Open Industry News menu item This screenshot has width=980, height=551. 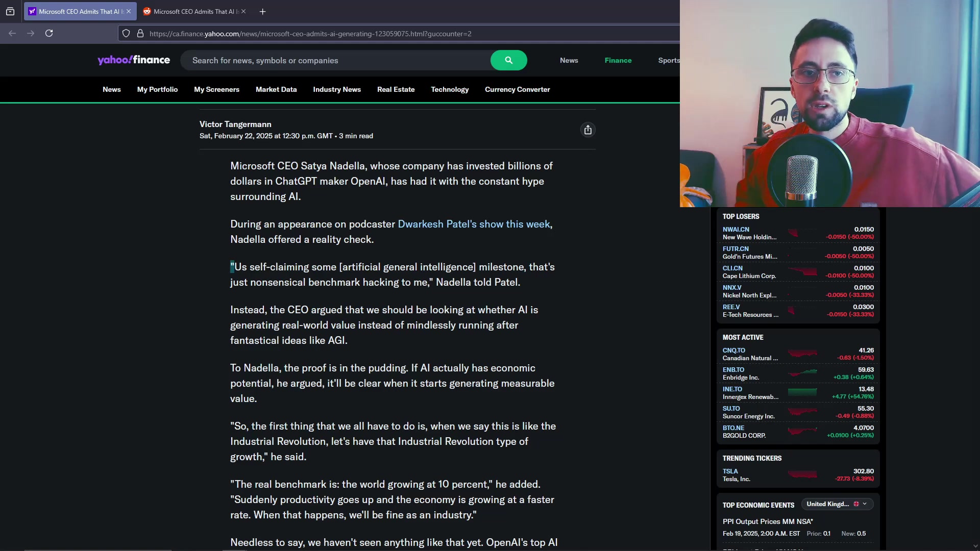pyautogui.click(x=337, y=89)
